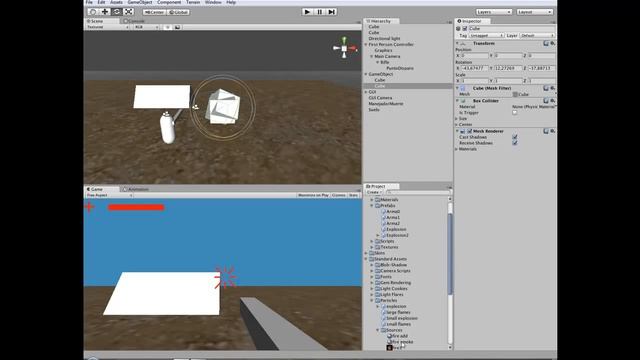Screen dimensions: 640x360
Task: Open the Layer Default dropdown
Action: (537, 36)
